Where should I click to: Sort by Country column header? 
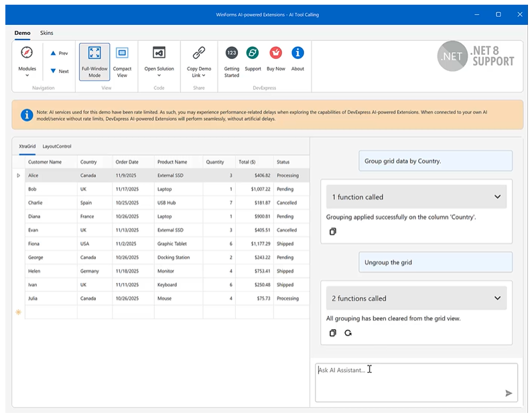point(94,162)
